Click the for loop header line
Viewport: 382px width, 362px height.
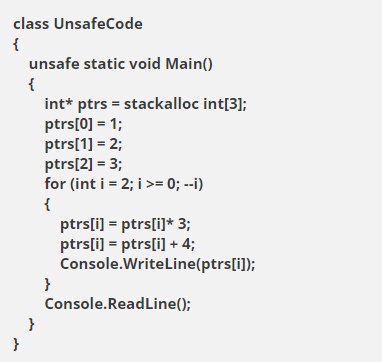click(x=124, y=184)
